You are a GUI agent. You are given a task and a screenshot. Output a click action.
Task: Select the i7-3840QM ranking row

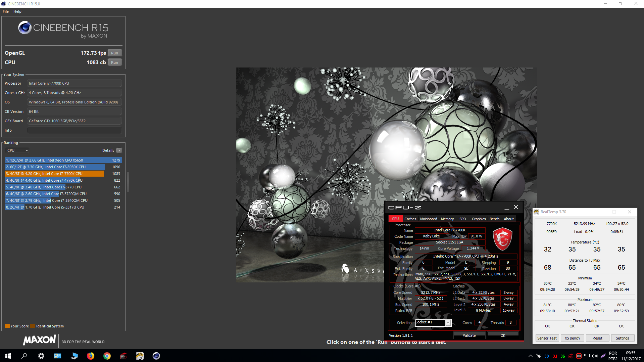pyautogui.click(x=63, y=200)
